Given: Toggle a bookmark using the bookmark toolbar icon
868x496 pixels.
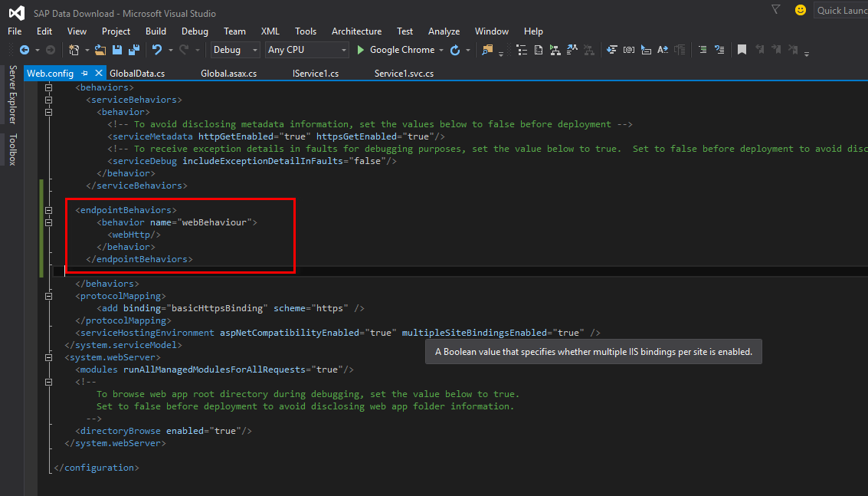Looking at the screenshot, I should click(742, 50).
